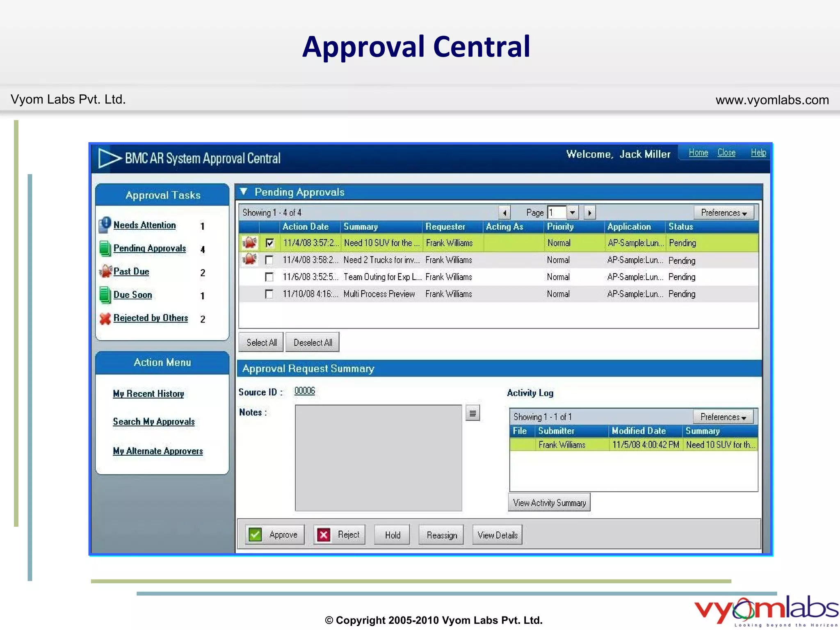This screenshot has height=630, width=840.
Task: Click the Notes expand editor icon
Action: coord(472,413)
